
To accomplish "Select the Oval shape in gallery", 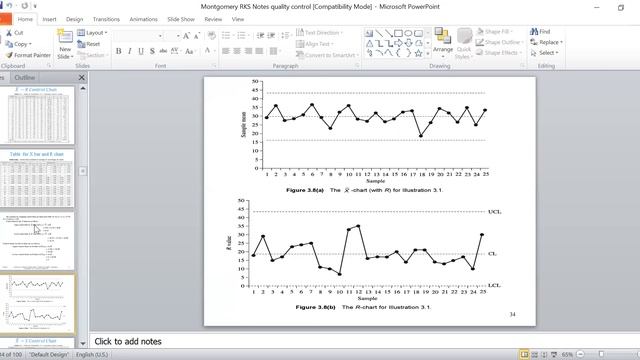I will click(x=408, y=33).
